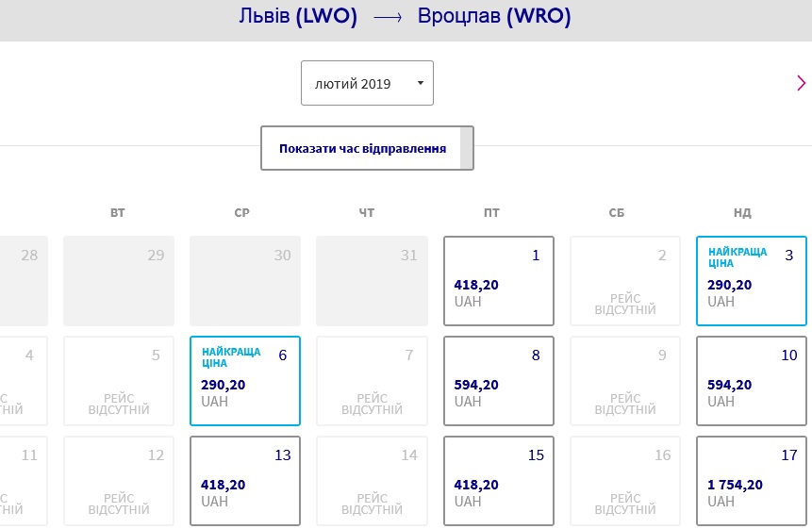
Task: Toggle the grey switch on departure time button
Action: tap(467, 148)
